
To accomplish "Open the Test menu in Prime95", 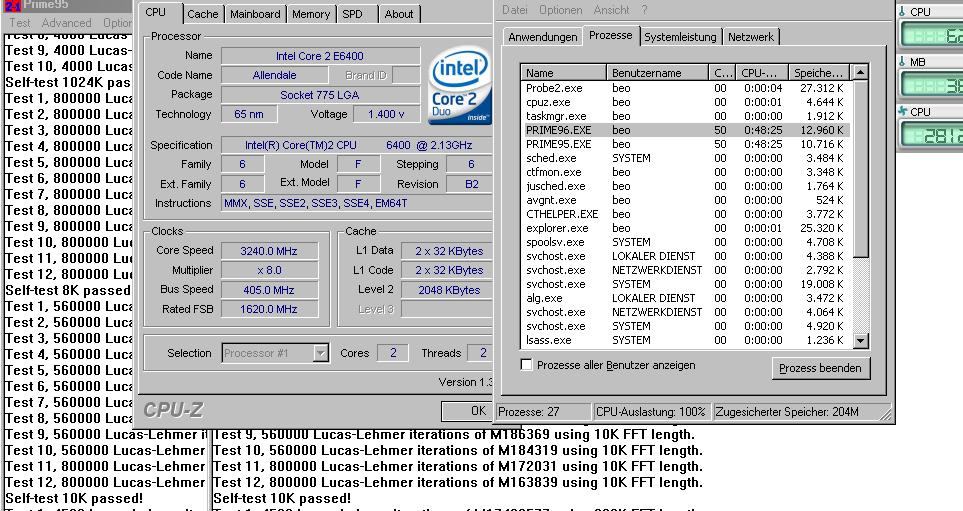I will (x=20, y=23).
